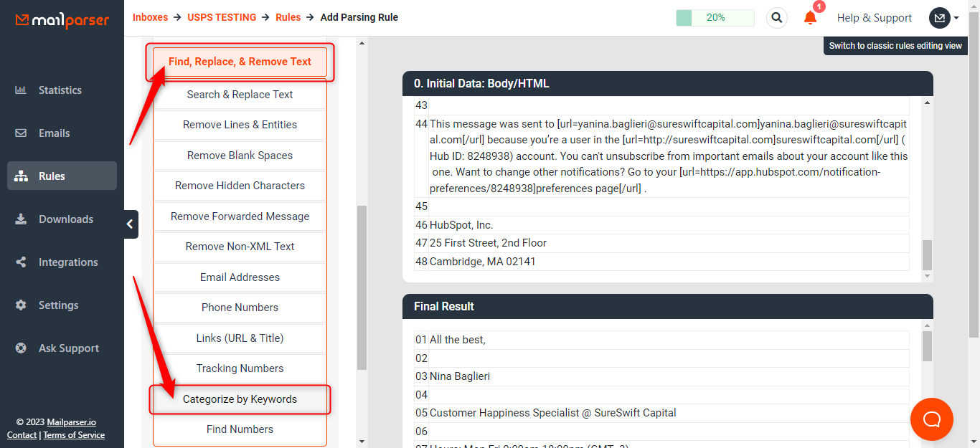Click the Settings gear icon
Image resolution: width=980 pixels, height=448 pixels.
[x=22, y=305]
